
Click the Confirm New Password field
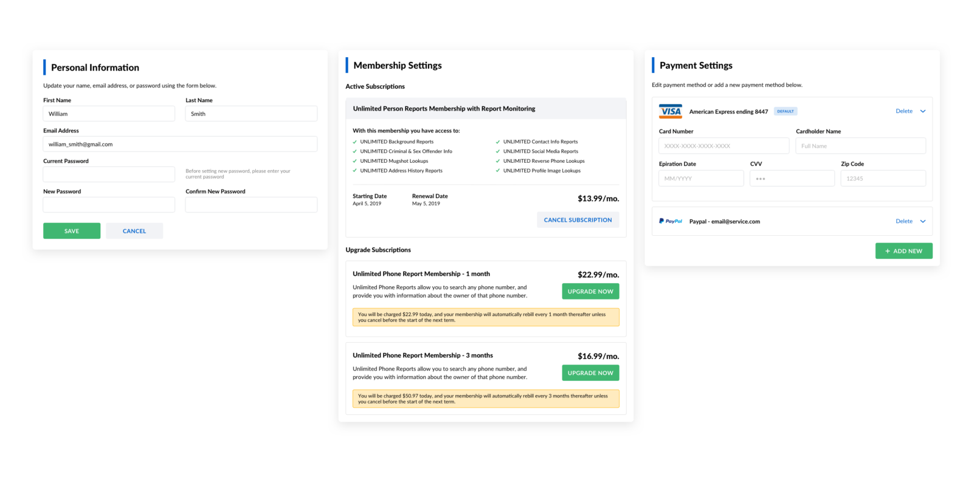251,205
